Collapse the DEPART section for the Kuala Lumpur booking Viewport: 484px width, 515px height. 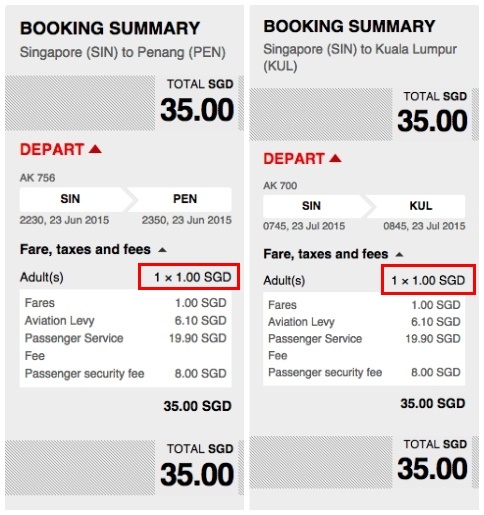302,158
